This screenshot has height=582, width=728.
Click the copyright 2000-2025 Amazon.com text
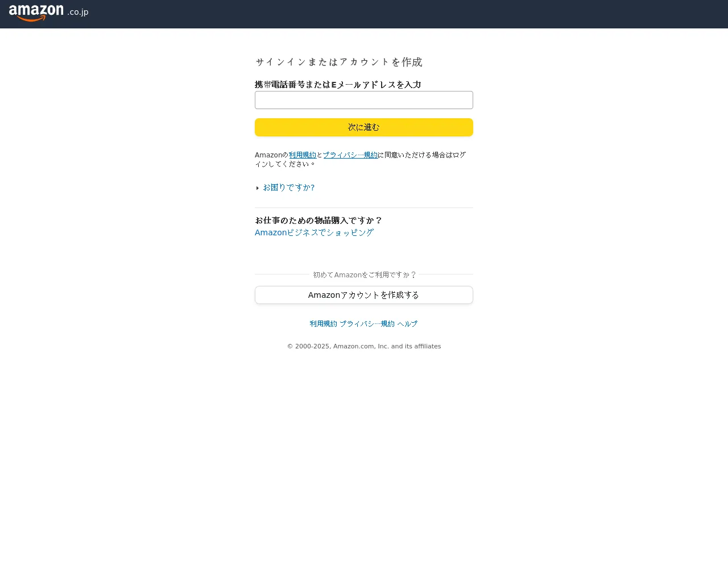364,346
